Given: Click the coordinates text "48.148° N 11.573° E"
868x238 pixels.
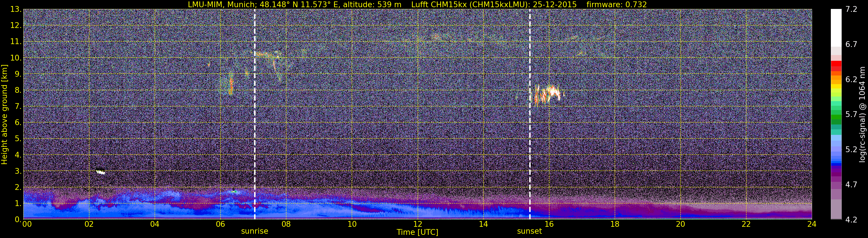Looking at the screenshot, I should pyautogui.click(x=296, y=4).
